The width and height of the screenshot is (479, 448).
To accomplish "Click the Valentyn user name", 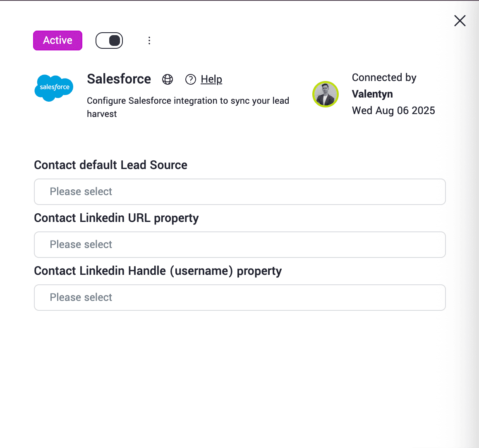I will click(372, 94).
